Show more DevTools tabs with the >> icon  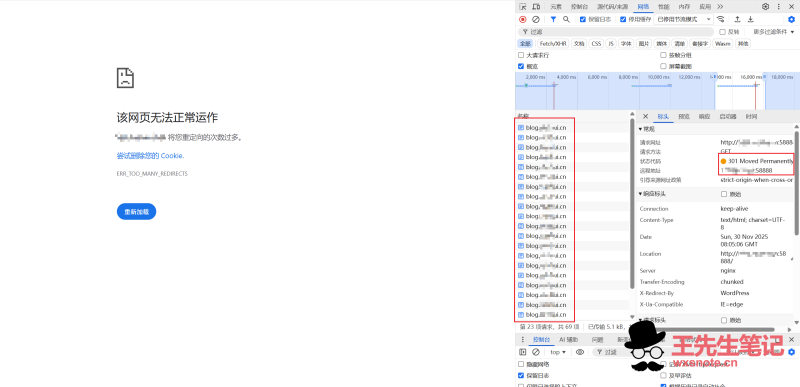pos(720,7)
